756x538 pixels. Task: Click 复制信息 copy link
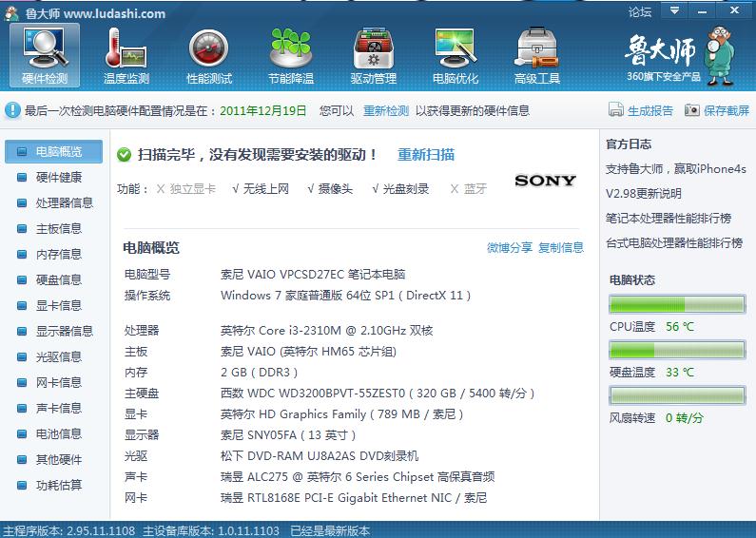[x=561, y=248]
